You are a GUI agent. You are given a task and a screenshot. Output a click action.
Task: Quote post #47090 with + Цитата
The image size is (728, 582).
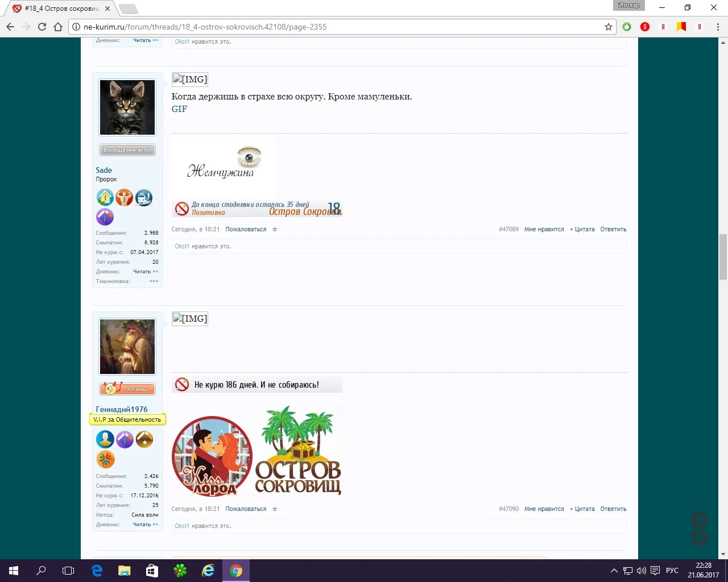click(582, 509)
